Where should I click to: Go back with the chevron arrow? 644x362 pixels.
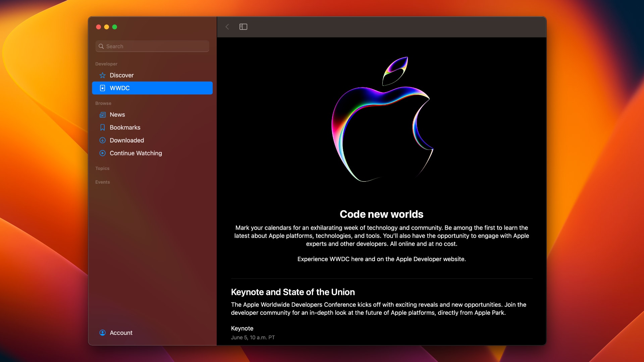pyautogui.click(x=227, y=27)
